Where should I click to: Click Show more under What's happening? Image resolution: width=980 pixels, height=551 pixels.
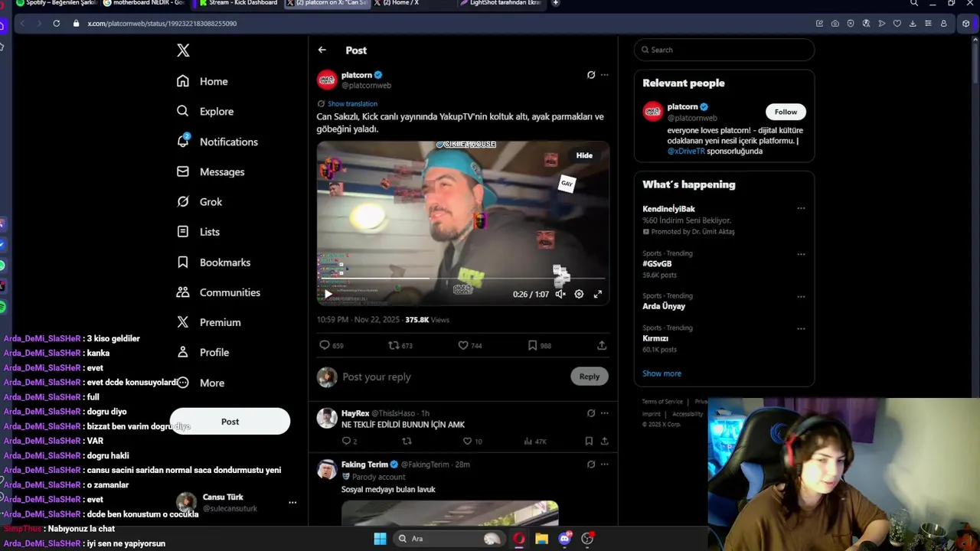pos(661,373)
